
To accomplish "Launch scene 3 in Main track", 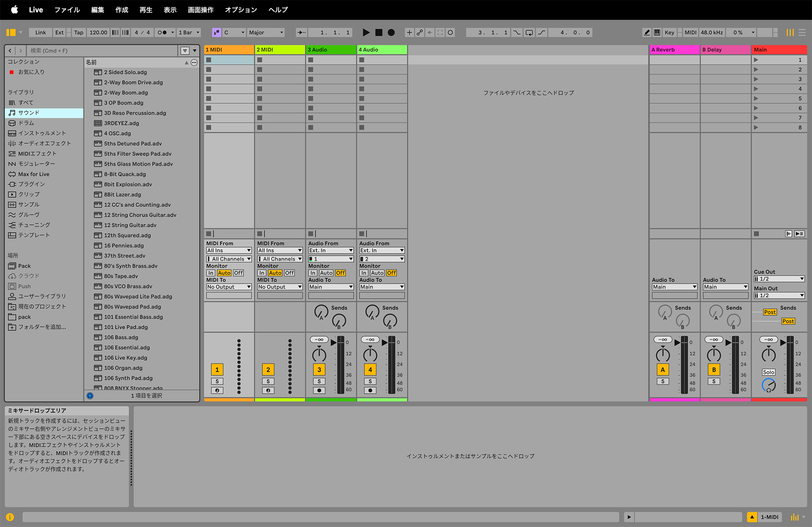I will pos(756,79).
